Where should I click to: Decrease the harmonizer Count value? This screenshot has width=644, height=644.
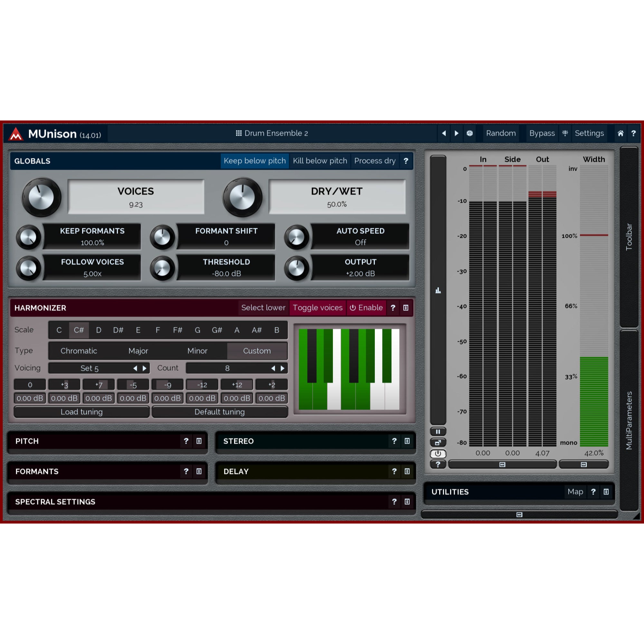273,368
